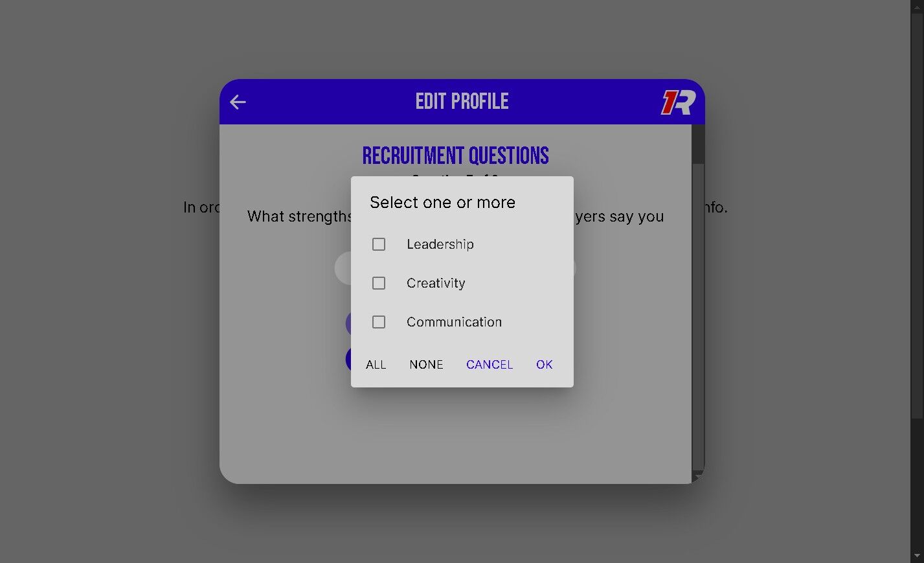Click the inner panel scroll-down arrow
Viewport: 924px width, 563px height.
click(697, 477)
